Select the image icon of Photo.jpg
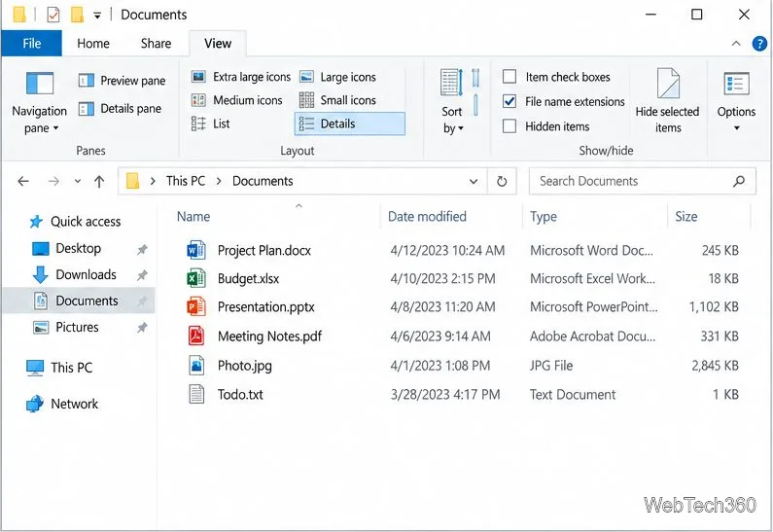 pos(196,366)
